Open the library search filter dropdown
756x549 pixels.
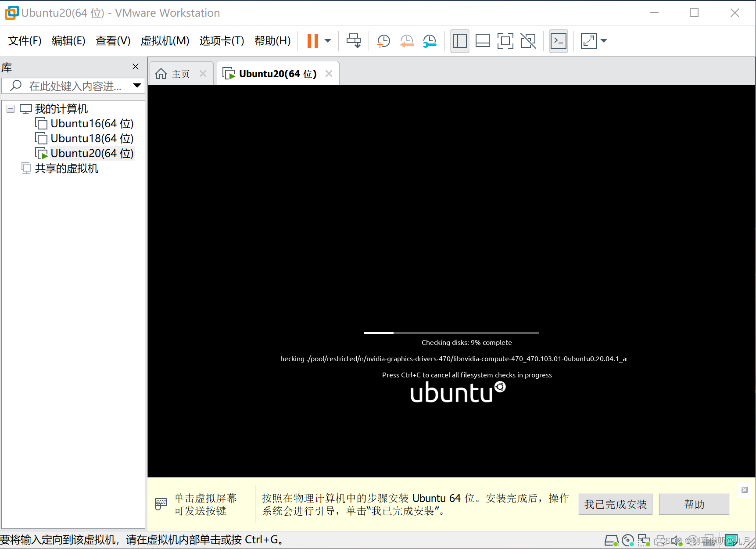pos(137,86)
